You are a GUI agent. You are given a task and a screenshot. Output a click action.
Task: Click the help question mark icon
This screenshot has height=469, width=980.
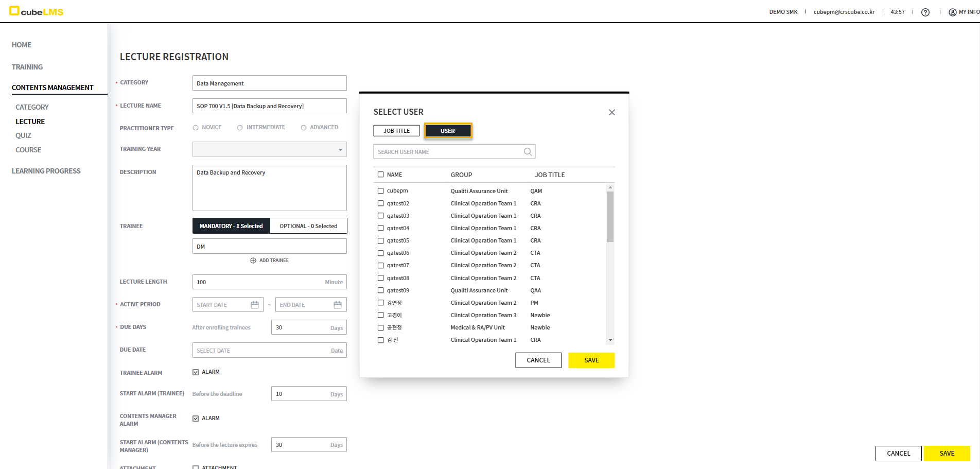pos(925,12)
